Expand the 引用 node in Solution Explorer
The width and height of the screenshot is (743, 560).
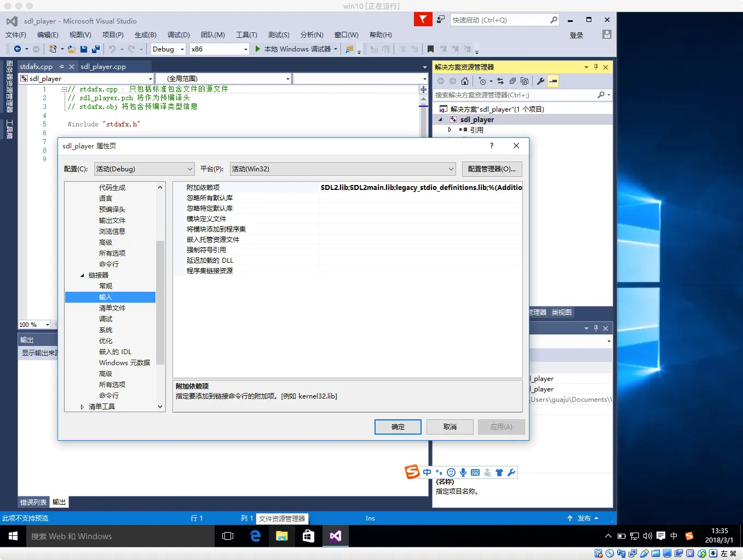(450, 130)
